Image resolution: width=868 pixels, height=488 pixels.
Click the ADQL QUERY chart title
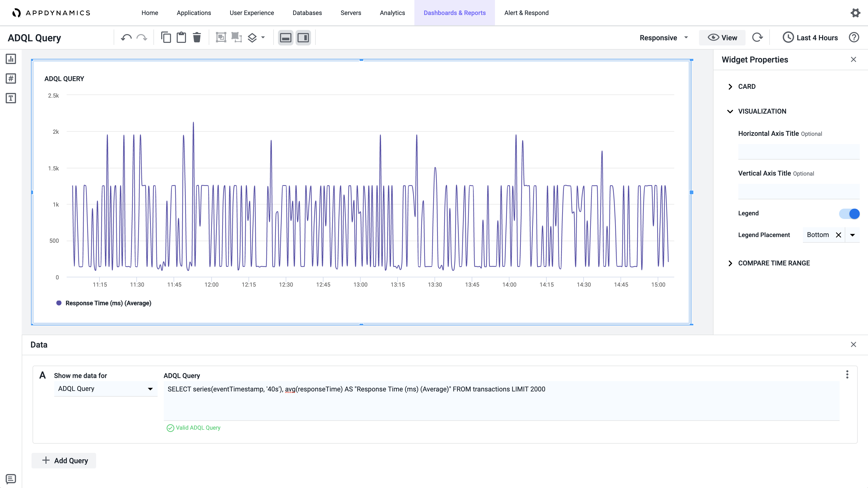64,79
